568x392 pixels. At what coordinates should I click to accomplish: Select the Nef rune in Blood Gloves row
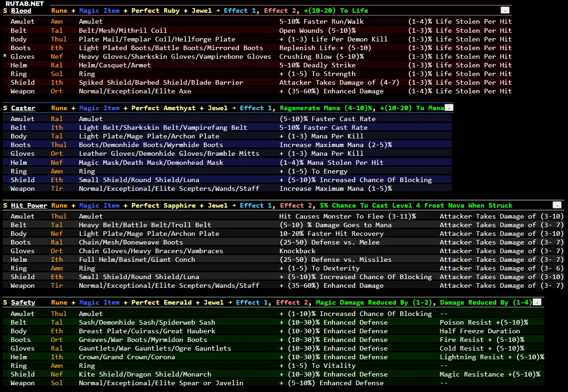(57, 56)
